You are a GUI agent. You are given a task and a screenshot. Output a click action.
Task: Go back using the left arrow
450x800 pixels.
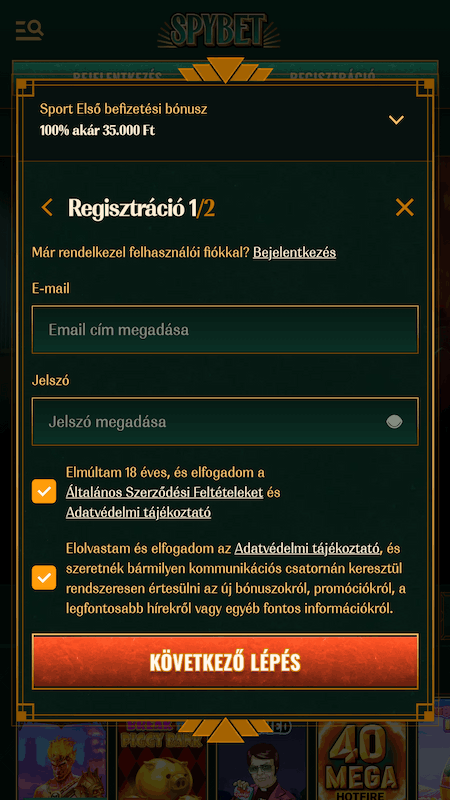[47, 208]
